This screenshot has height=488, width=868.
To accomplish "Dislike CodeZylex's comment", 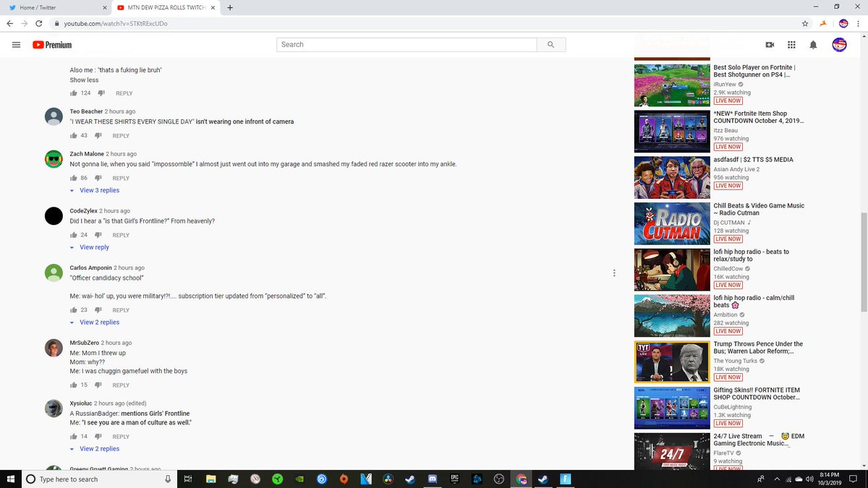I will (x=100, y=235).
